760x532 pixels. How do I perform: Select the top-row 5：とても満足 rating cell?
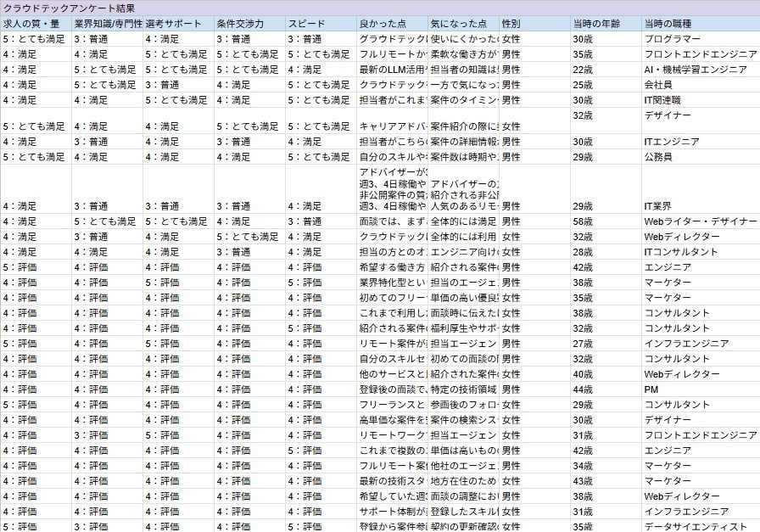[x=34, y=37]
